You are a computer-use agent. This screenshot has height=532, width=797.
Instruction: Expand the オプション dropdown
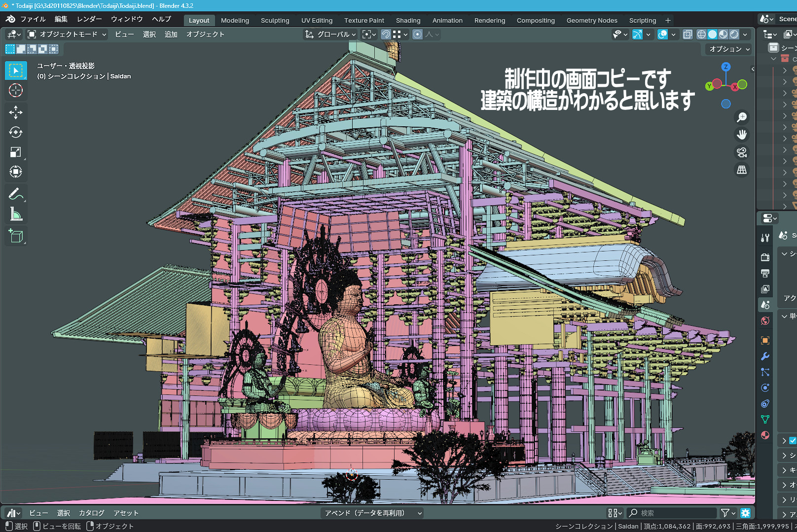[729, 49]
